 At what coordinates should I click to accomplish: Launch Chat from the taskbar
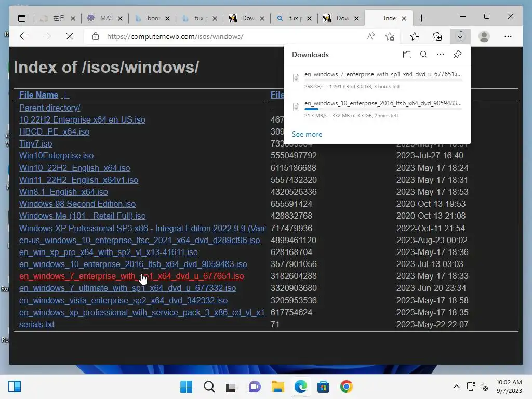(255, 387)
